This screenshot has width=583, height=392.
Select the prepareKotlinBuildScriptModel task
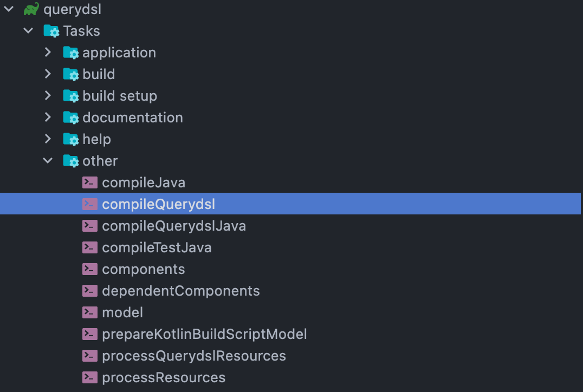(x=204, y=334)
